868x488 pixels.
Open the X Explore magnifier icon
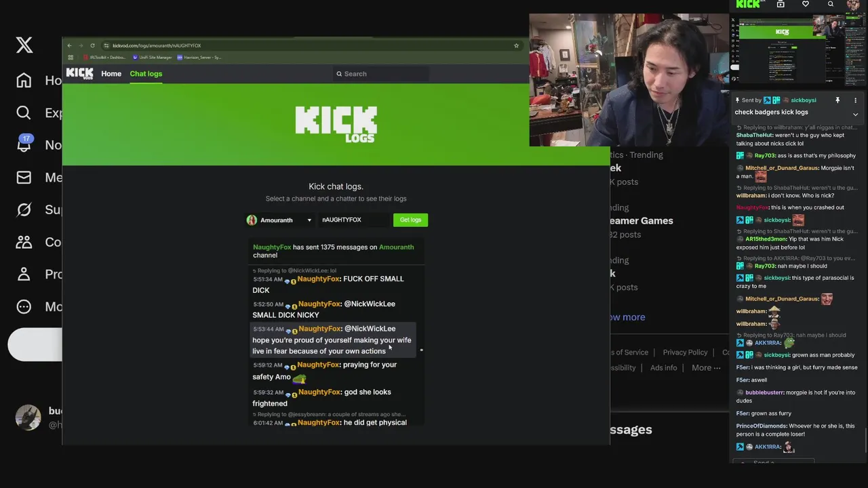(24, 113)
